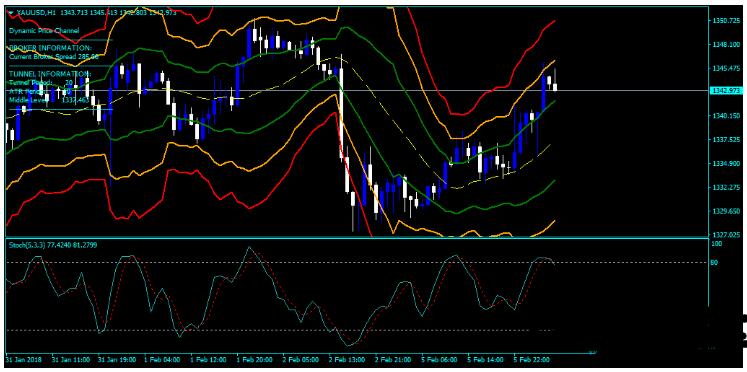Click the stochastic 80 level label
This screenshot has width=747, height=372.
[713, 262]
